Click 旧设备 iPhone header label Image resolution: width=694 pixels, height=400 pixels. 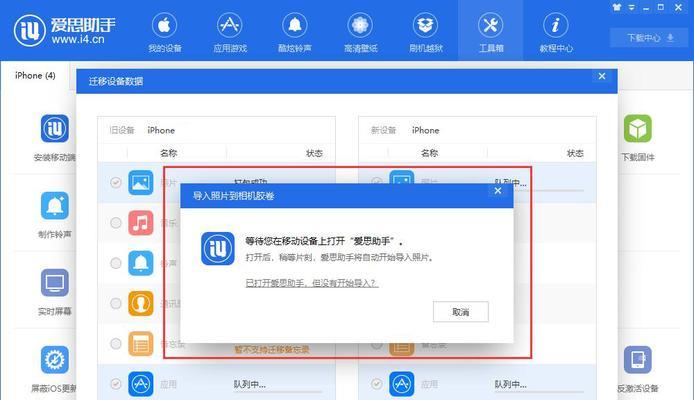tap(142, 130)
